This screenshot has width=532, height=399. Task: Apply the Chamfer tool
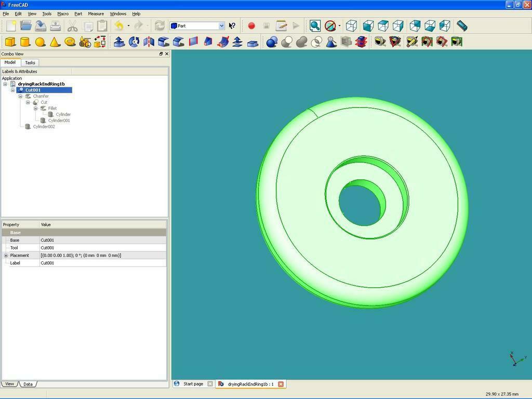pyautogui.click(x=179, y=42)
